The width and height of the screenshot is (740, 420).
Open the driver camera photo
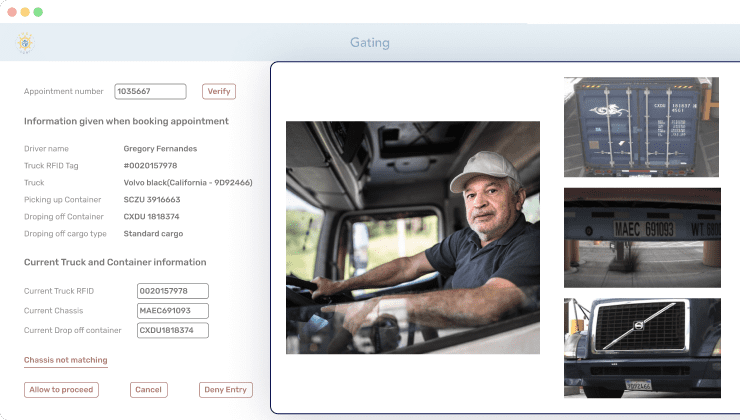point(412,237)
